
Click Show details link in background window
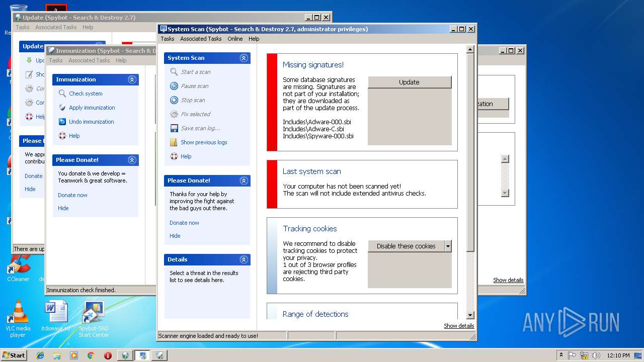[508, 280]
